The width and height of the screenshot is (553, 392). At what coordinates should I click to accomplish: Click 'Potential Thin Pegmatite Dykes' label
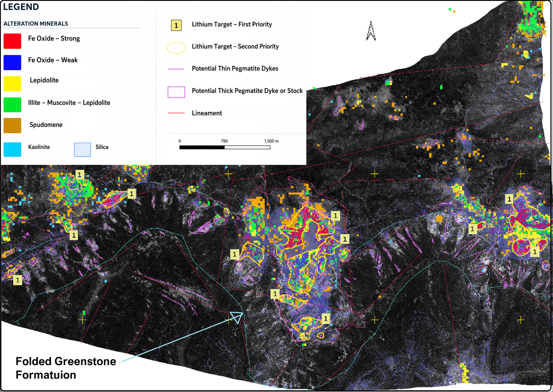[235, 69]
